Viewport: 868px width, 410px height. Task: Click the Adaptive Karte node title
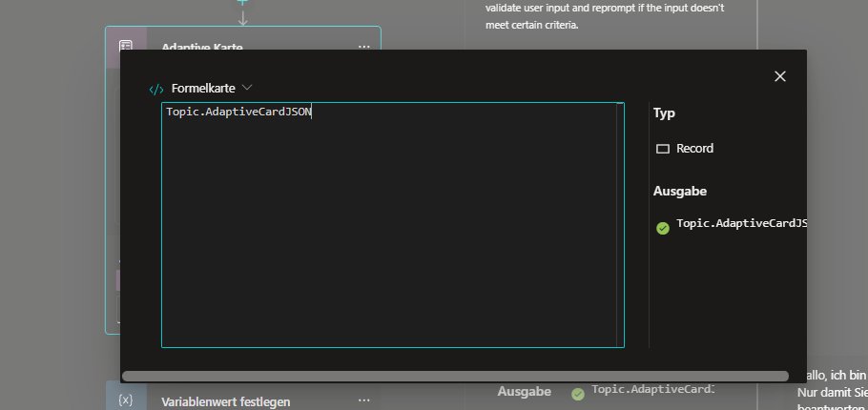point(202,47)
